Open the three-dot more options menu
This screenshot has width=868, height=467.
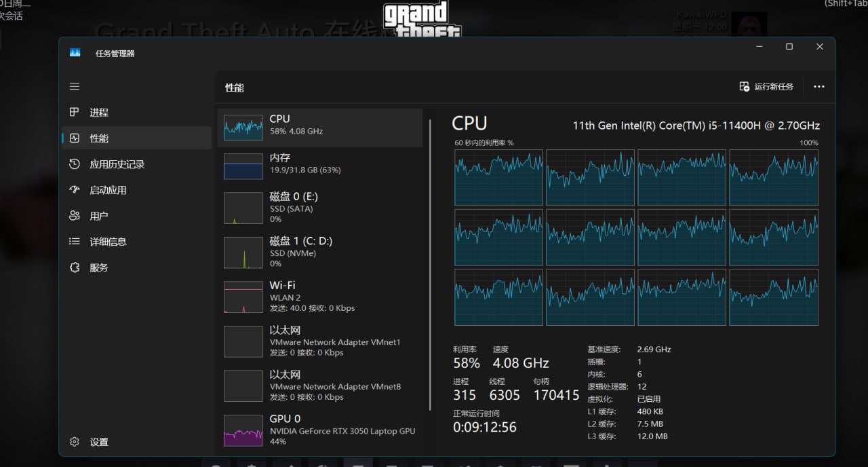pyautogui.click(x=818, y=87)
